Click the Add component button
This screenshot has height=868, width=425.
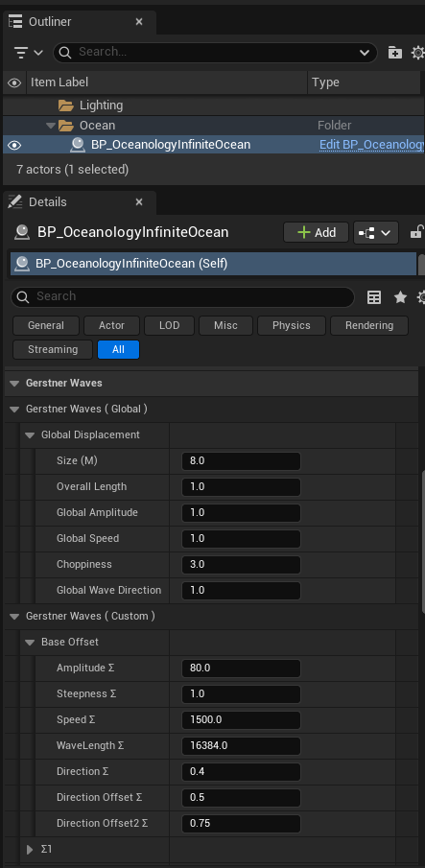point(316,232)
